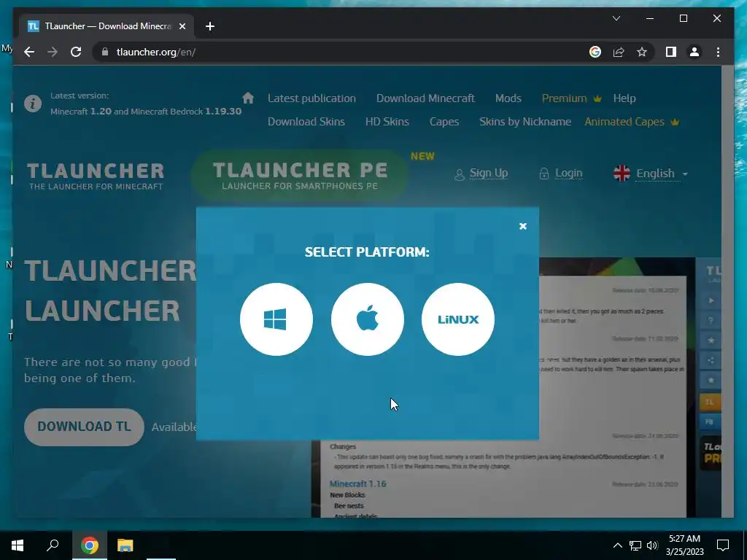Click the padlock site info icon
747x560 pixels.
(x=105, y=52)
